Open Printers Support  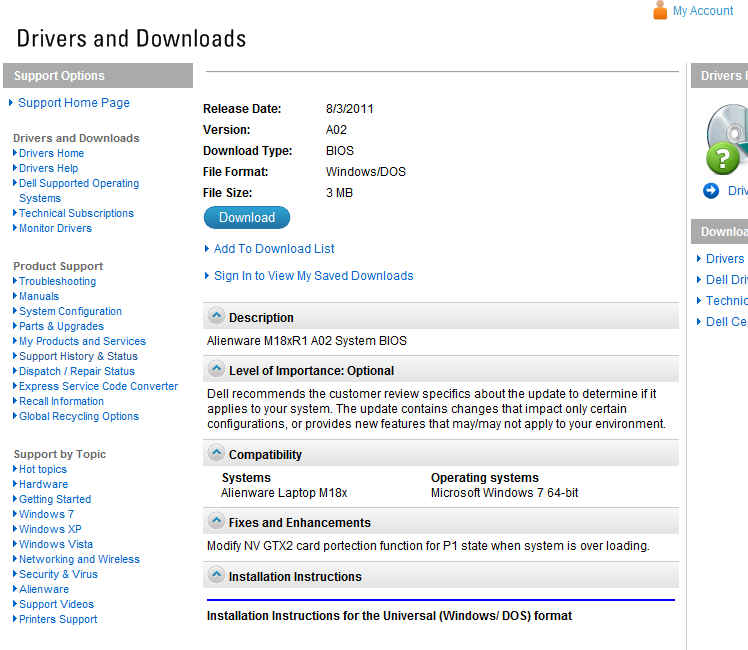pyautogui.click(x=58, y=619)
